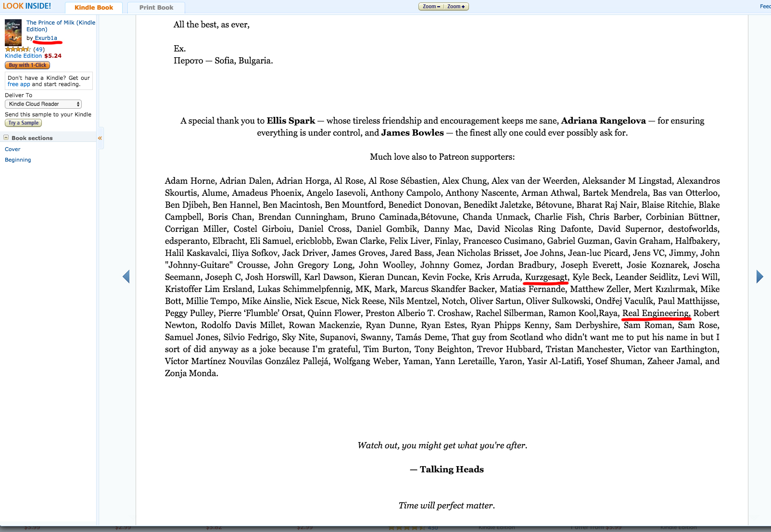Viewport: 771px width, 532px height.
Task: Open the Kindle Cloud Reader dropdown
Action: (43, 104)
